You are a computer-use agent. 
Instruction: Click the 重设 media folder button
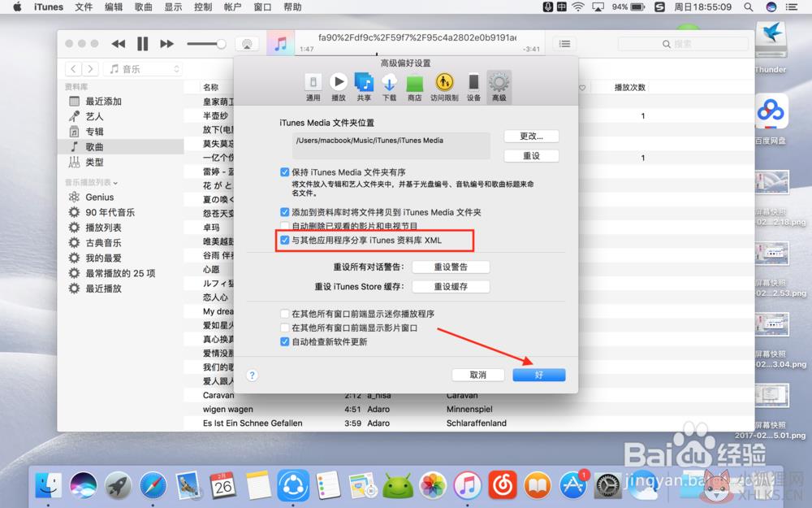(531, 156)
